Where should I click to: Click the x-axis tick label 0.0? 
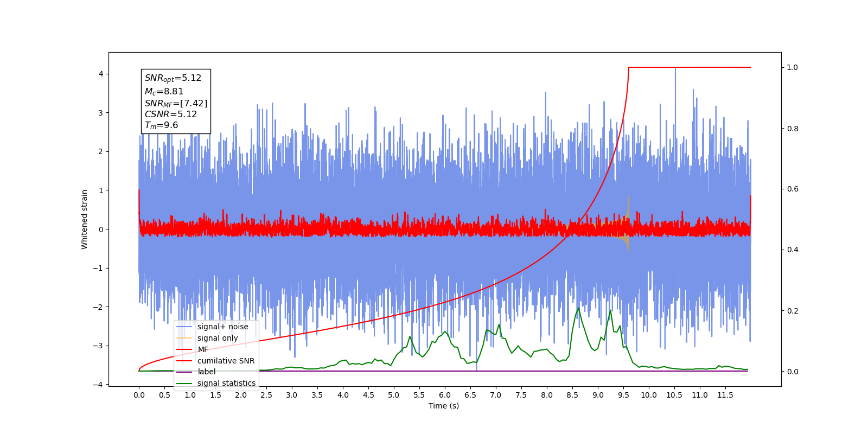(x=139, y=395)
